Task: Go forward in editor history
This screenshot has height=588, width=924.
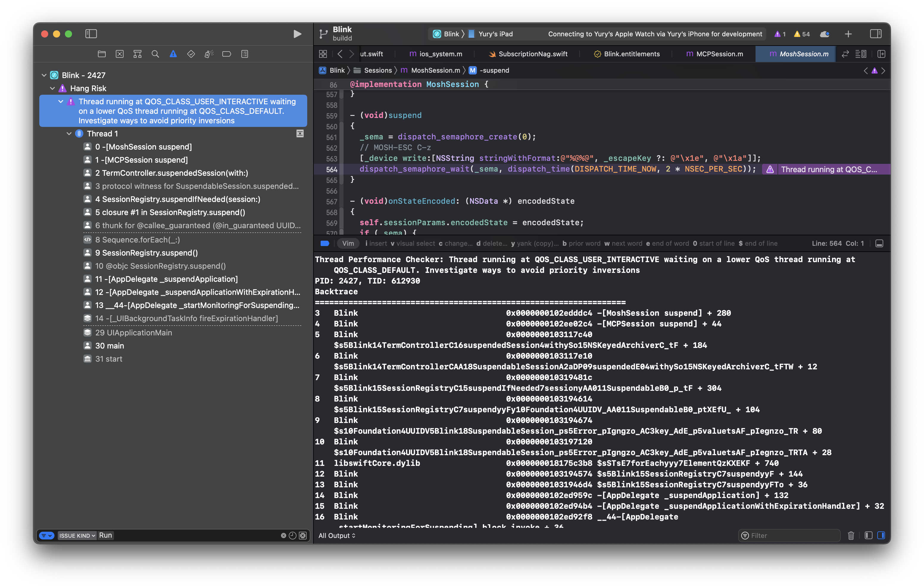Action: pyautogui.click(x=351, y=54)
